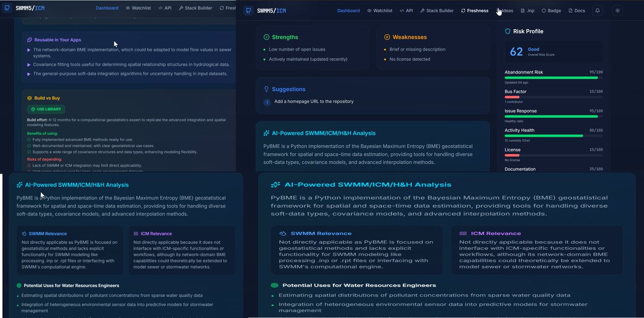
Task: Click 'Benefits of using:' label
Action: 42,133
